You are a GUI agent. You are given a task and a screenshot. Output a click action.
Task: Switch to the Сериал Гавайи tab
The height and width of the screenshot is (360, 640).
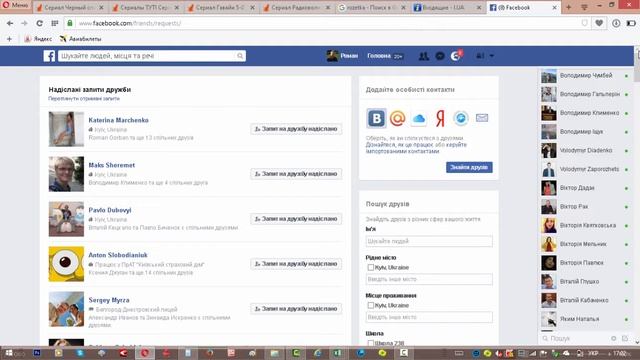[x=221, y=7]
